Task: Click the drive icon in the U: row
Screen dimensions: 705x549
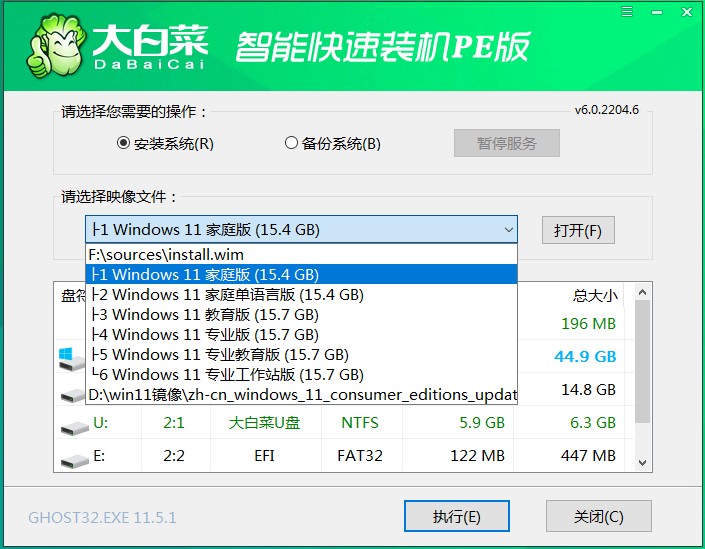Action: (74, 427)
